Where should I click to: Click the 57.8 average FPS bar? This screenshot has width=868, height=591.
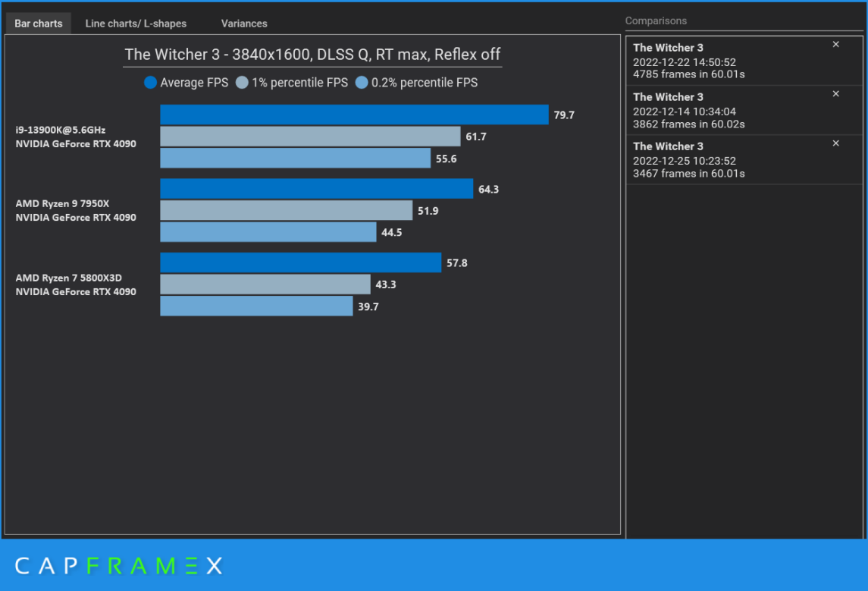(x=301, y=262)
